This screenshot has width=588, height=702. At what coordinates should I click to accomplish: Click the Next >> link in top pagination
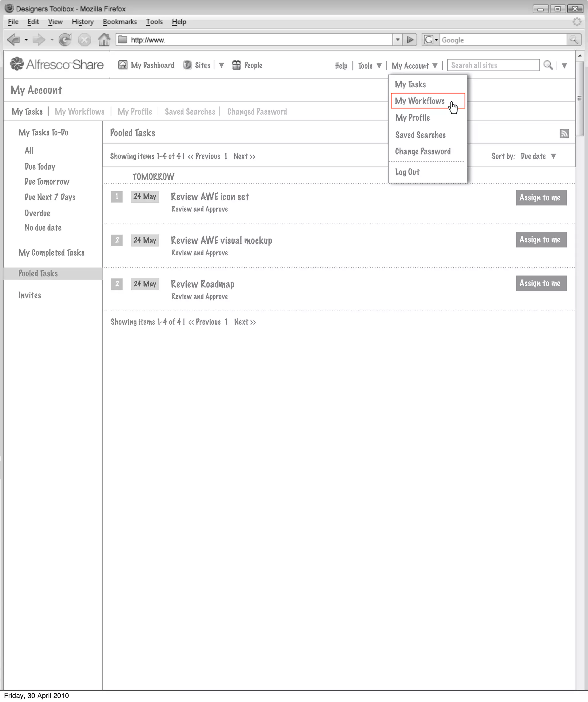coord(244,156)
